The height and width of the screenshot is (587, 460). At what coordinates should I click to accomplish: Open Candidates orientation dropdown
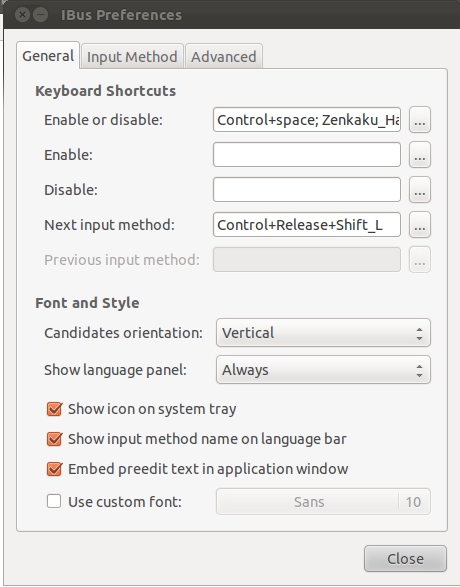pyautogui.click(x=323, y=333)
